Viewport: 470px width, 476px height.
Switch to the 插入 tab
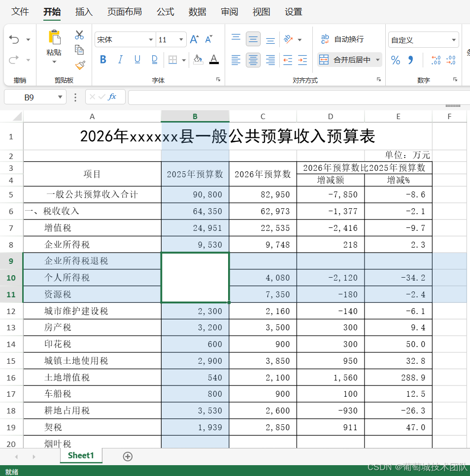click(x=84, y=12)
